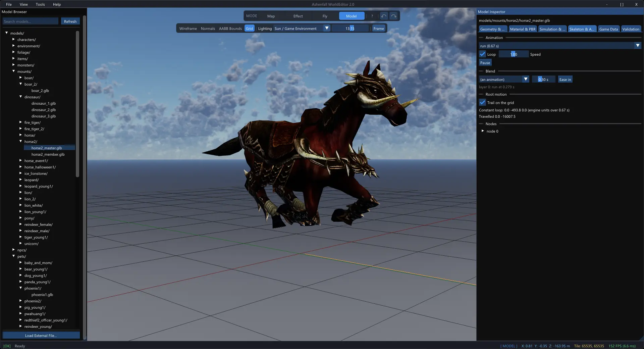Image resolution: width=644 pixels, height=349 pixels.
Task: Click Load External File button
Action: [41, 336]
